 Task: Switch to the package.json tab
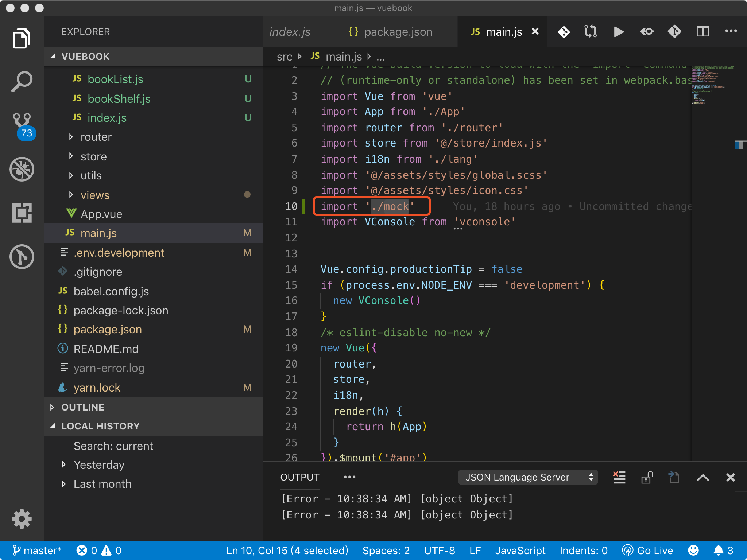(398, 32)
